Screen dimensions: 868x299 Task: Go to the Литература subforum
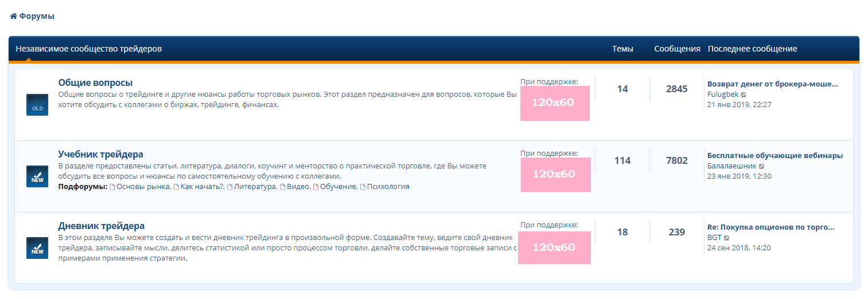tap(254, 187)
